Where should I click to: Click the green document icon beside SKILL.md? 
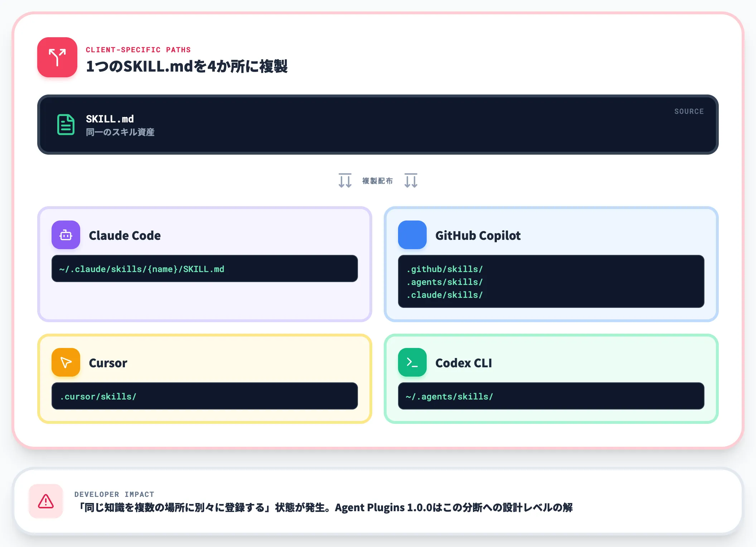(66, 125)
